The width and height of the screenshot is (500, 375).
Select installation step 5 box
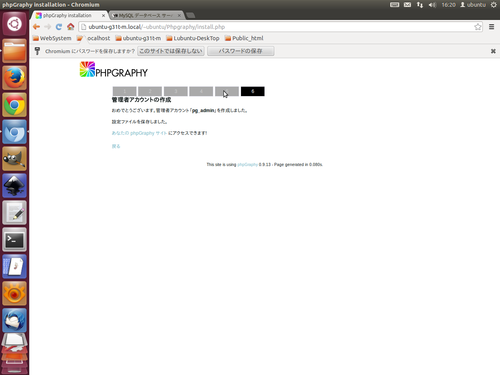click(x=227, y=91)
